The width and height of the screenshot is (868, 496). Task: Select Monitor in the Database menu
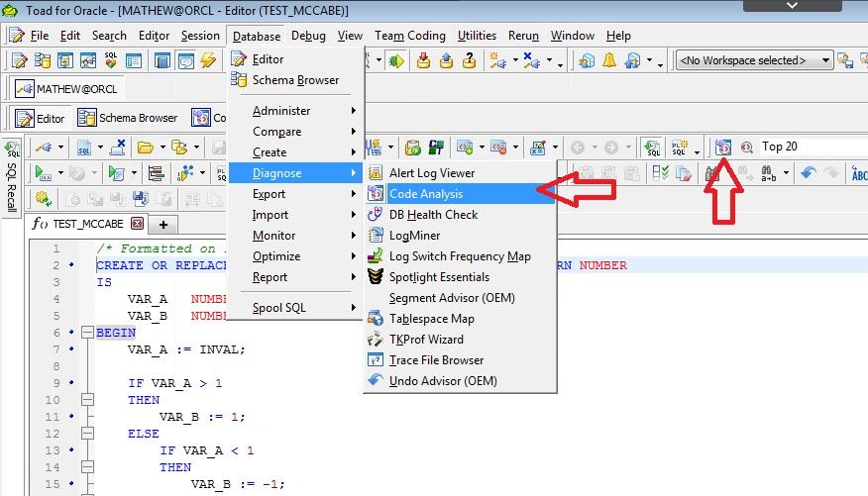pyautogui.click(x=296, y=236)
